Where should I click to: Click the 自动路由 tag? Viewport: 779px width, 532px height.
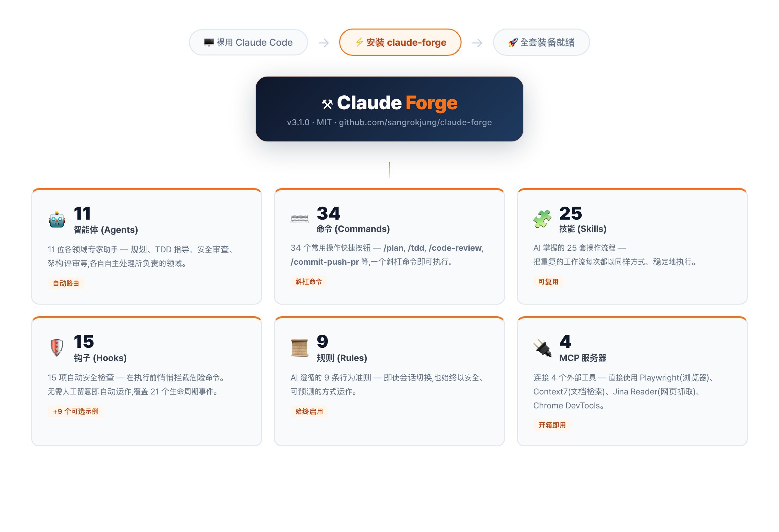pos(66,284)
